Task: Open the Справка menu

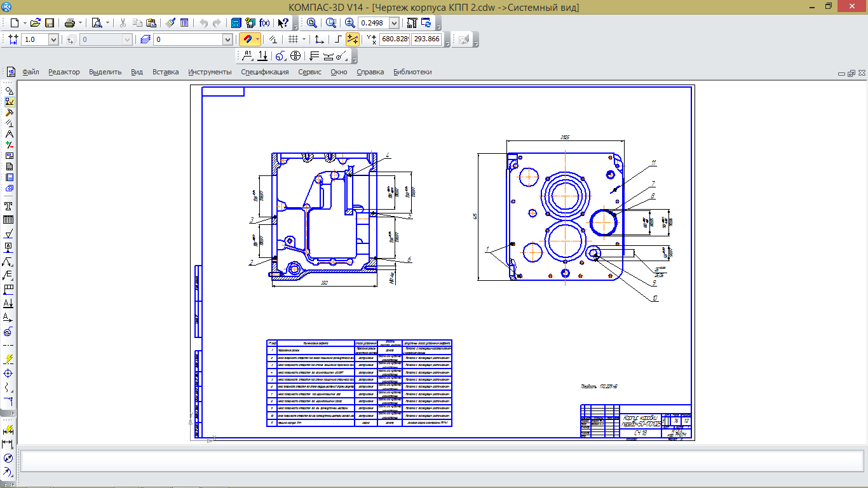Action: (370, 72)
